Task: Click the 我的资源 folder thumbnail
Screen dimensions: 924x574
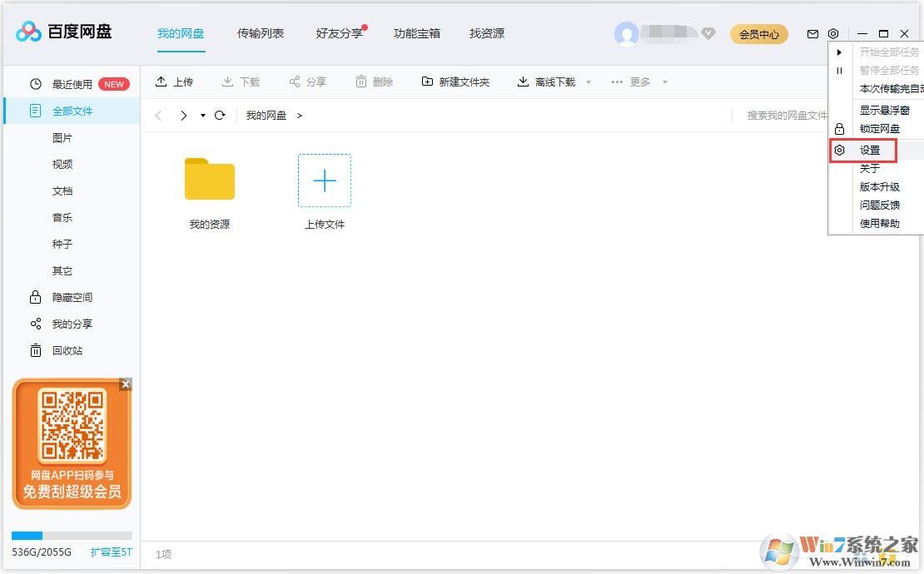Action: pyautogui.click(x=209, y=179)
